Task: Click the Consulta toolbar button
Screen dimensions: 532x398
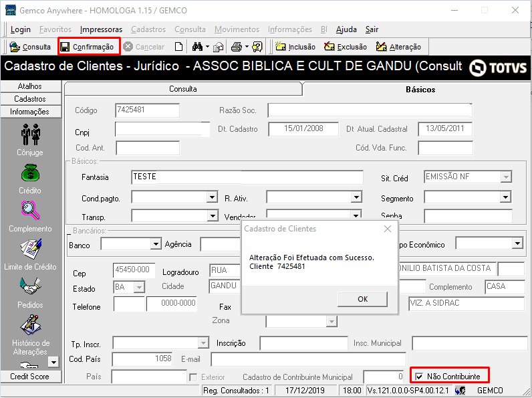Action: (x=30, y=47)
